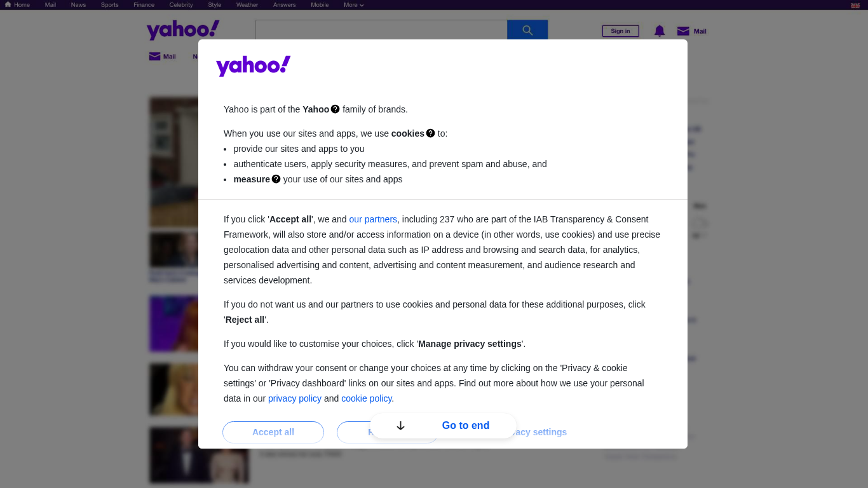Click the Mail envelope icon near Sign in
This screenshot has height=488, width=868.
(x=683, y=31)
